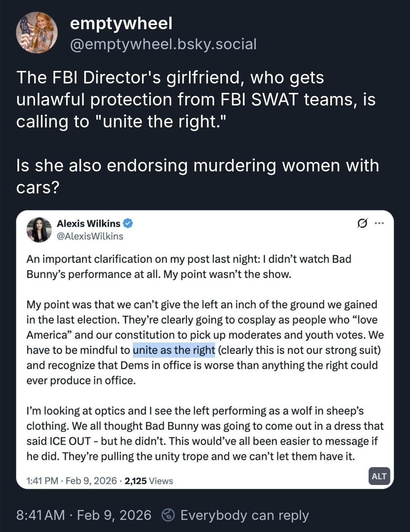Image resolution: width=410 pixels, height=532 pixels.
Task: Click the blue verified badge beside Alexis Wilkins
Action: pyautogui.click(x=128, y=223)
